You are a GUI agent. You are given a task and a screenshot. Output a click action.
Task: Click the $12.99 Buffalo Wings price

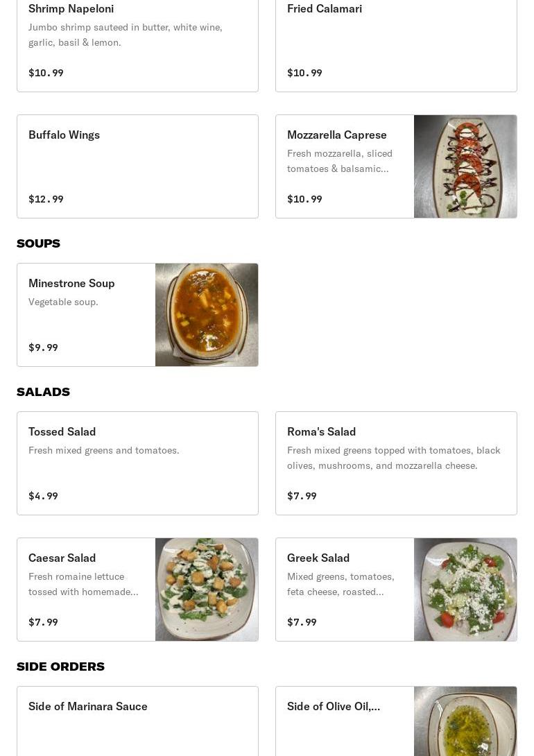[46, 199]
